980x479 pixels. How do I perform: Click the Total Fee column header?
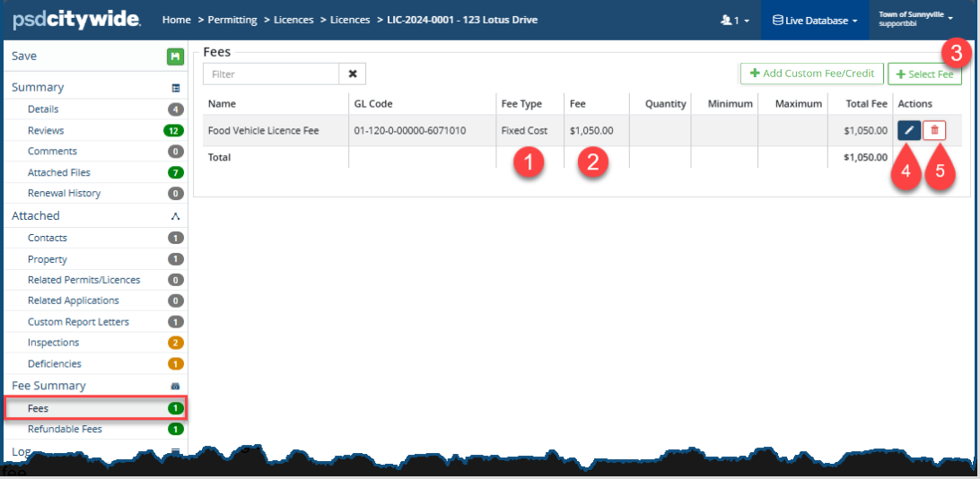click(866, 104)
